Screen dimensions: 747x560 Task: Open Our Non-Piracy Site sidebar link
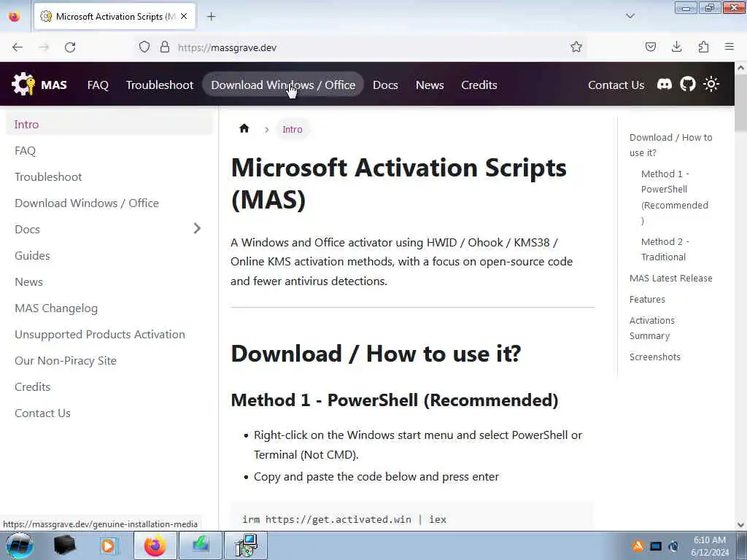109,360
